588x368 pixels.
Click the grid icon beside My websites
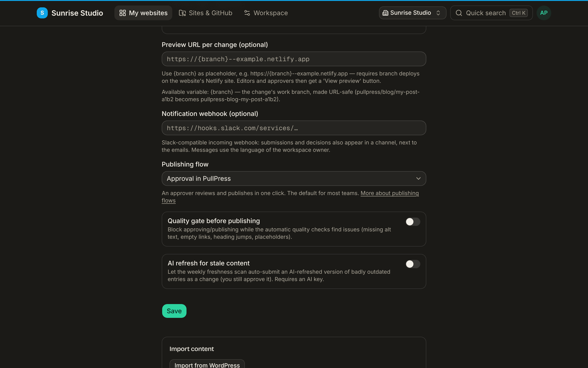point(123,13)
